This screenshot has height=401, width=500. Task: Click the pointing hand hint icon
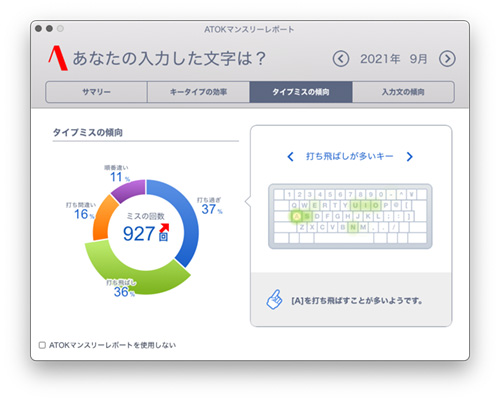click(274, 300)
